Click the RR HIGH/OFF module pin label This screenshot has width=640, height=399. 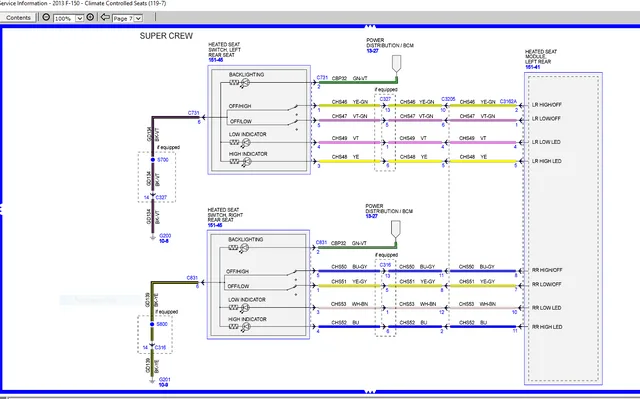[547, 270]
